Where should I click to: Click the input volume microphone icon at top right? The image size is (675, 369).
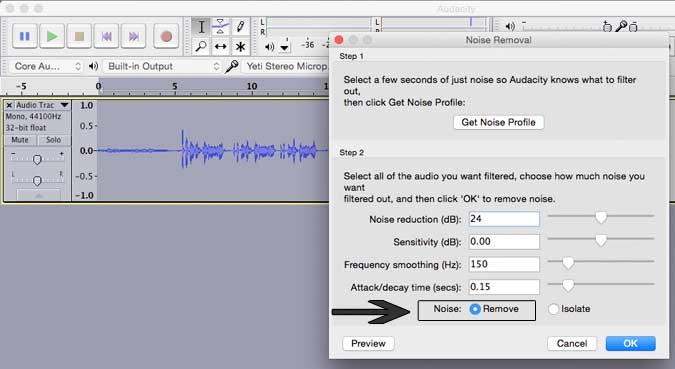(x=621, y=27)
